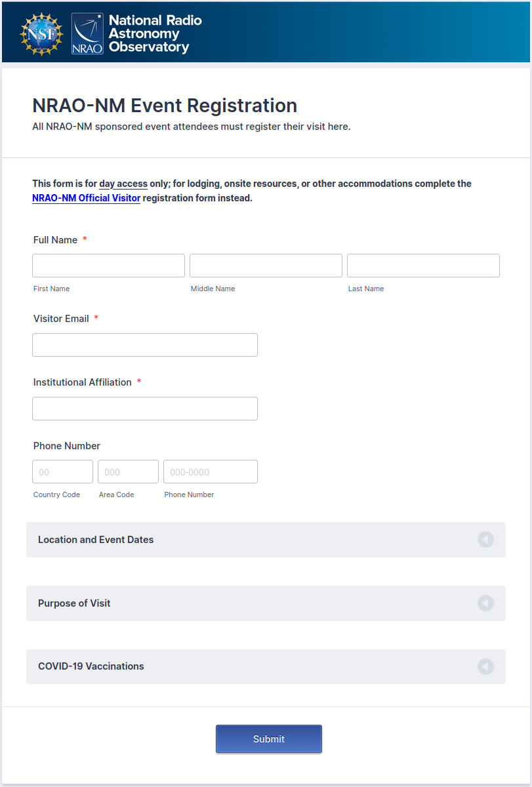Select the Area Code input
The height and width of the screenshot is (787, 532).
click(128, 472)
